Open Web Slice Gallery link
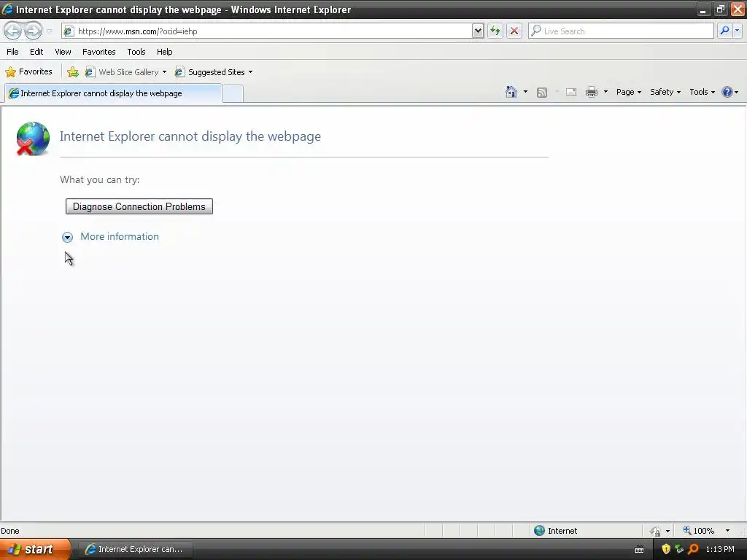This screenshot has width=747, height=560. pos(123,72)
